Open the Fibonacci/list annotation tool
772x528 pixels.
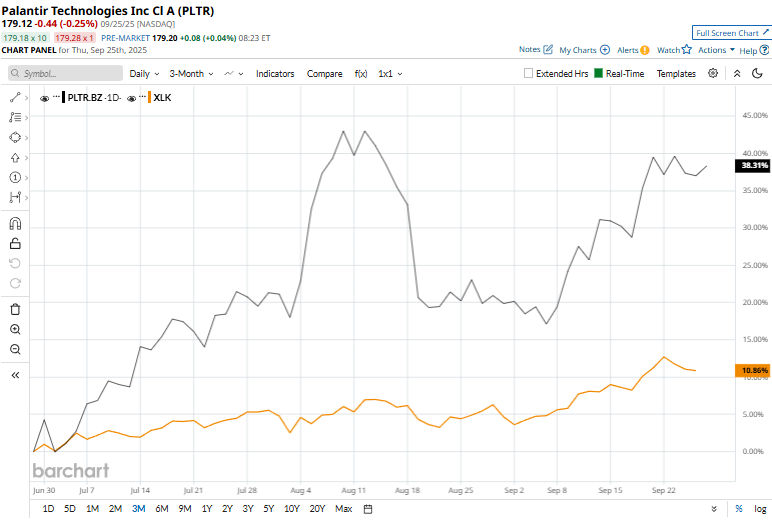pos(15,117)
